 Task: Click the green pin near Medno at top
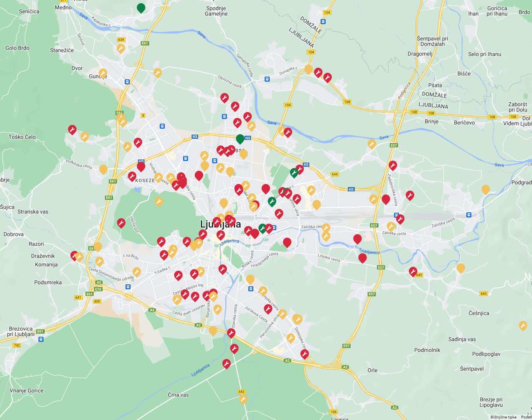point(141,7)
